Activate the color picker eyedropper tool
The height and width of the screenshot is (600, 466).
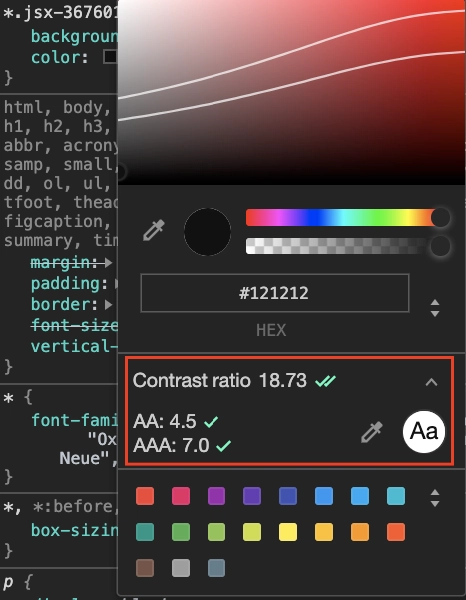(154, 230)
